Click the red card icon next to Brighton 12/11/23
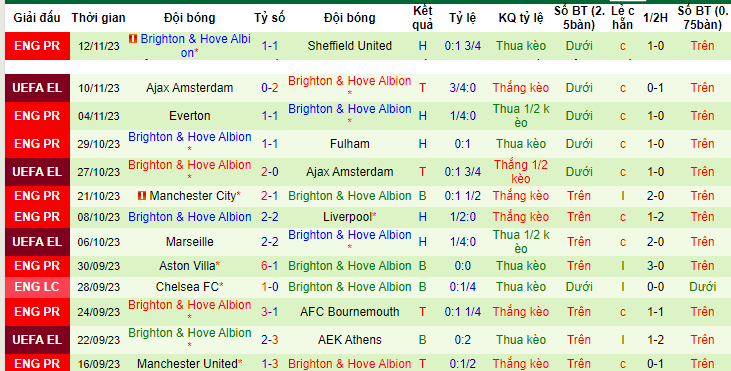731x371 pixels. 133,39
